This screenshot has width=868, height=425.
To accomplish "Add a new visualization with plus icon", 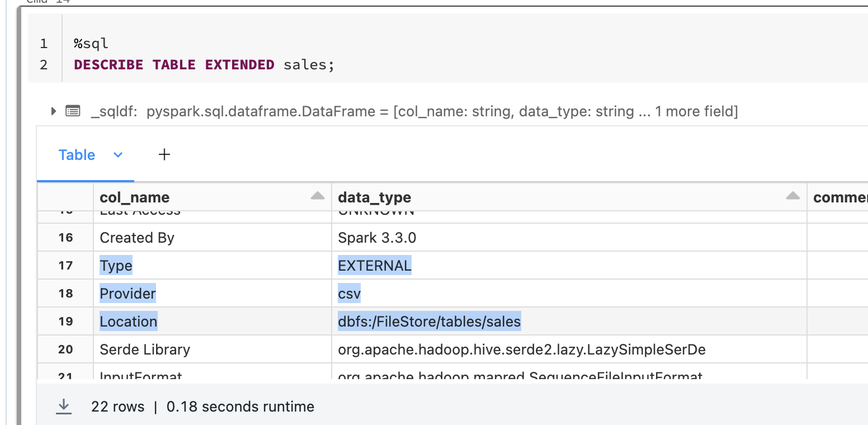I will pyautogui.click(x=164, y=155).
